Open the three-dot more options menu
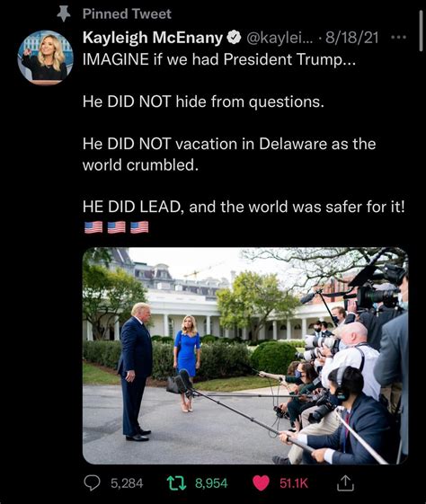The height and width of the screenshot is (504, 426). click(x=398, y=38)
